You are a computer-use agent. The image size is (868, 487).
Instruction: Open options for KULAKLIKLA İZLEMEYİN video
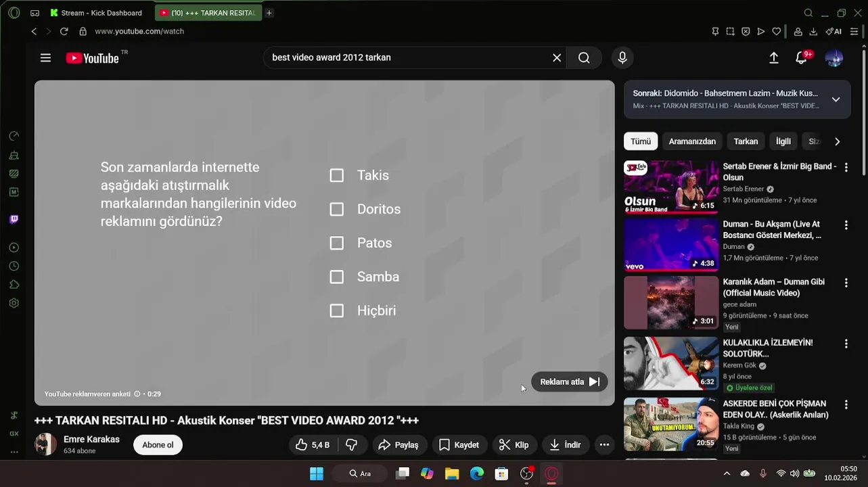(x=846, y=344)
